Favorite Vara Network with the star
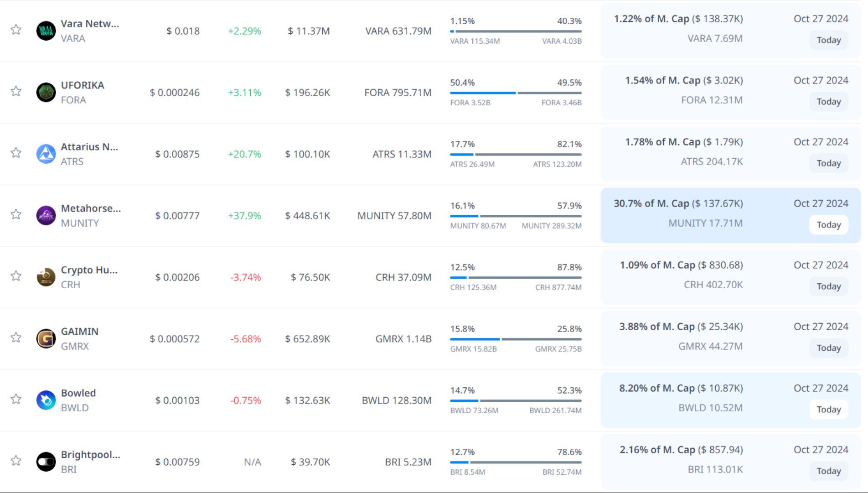The height and width of the screenshot is (493, 868). (16, 30)
